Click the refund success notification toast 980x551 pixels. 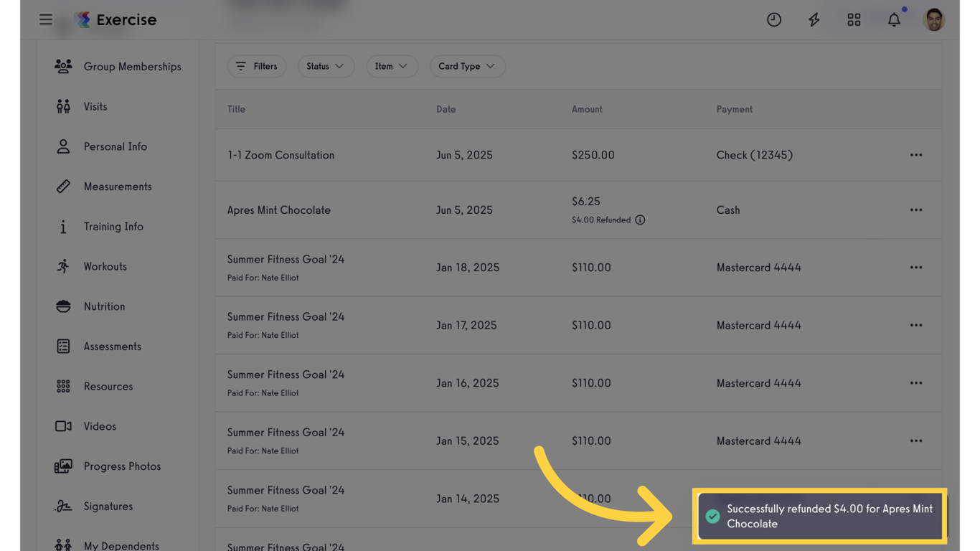click(819, 516)
